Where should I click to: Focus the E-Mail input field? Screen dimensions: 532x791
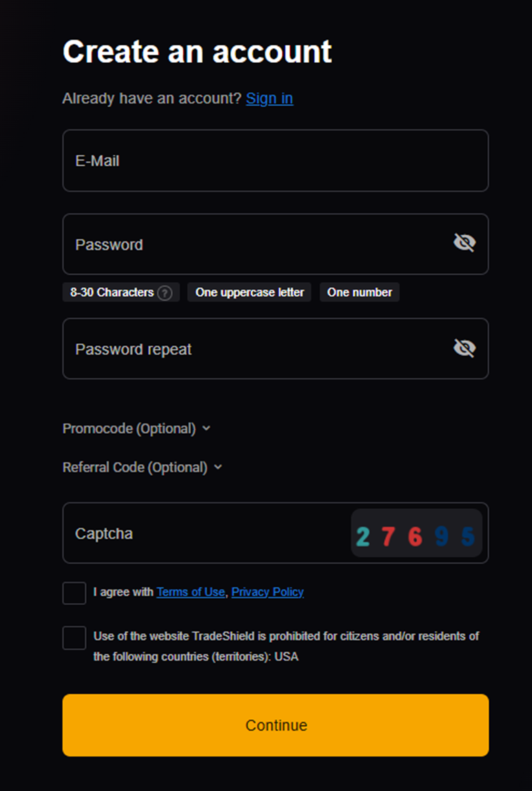276,161
